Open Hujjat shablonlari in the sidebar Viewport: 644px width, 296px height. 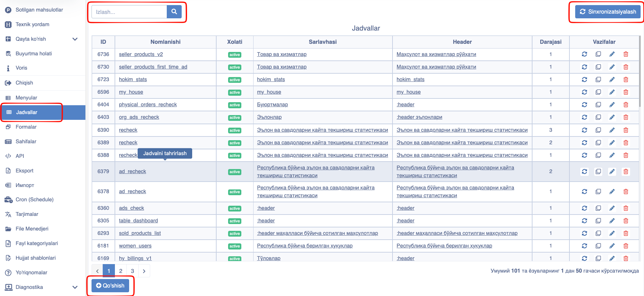(x=43, y=258)
